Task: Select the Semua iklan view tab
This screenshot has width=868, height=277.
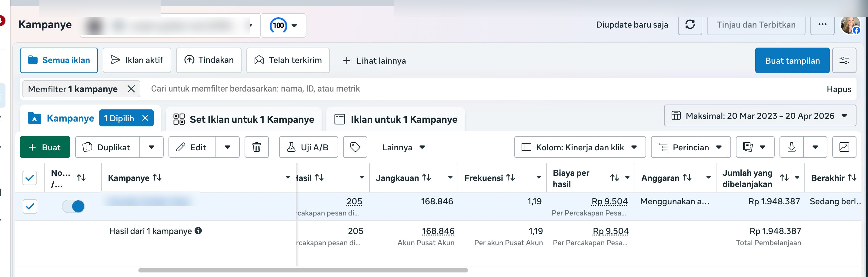Action: pos(59,60)
